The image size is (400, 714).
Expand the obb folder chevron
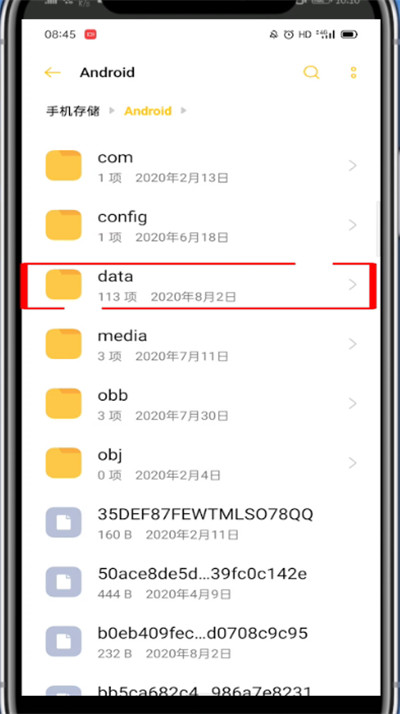[x=352, y=403]
